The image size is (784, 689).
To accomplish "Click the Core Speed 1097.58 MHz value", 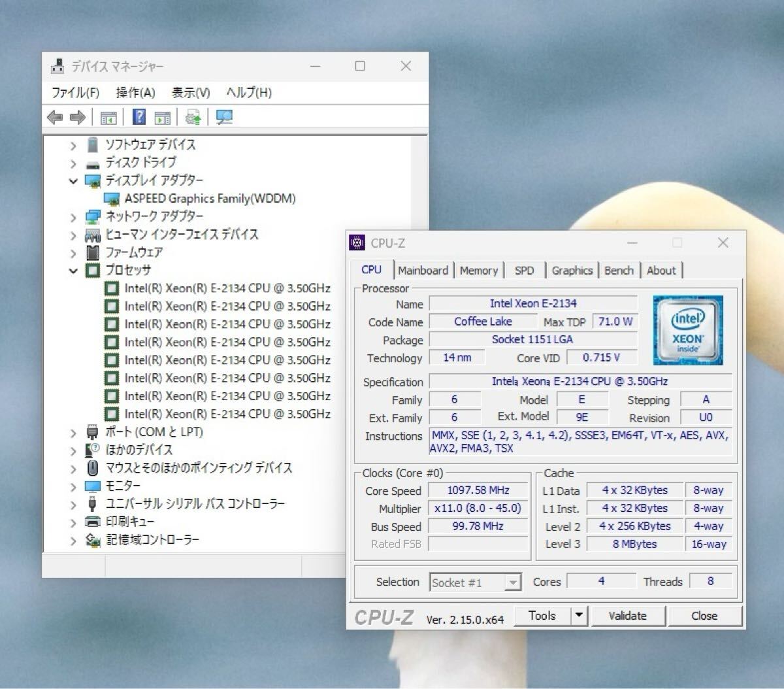I will pyautogui.click(x=478, y=491).
